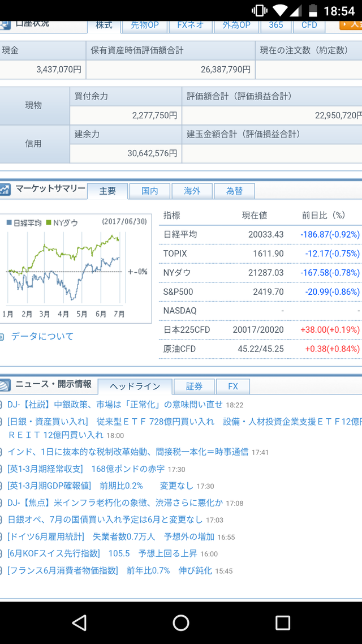Tap the 原油CFD row label
Screen dimensions: 362x644
[179, 349]
